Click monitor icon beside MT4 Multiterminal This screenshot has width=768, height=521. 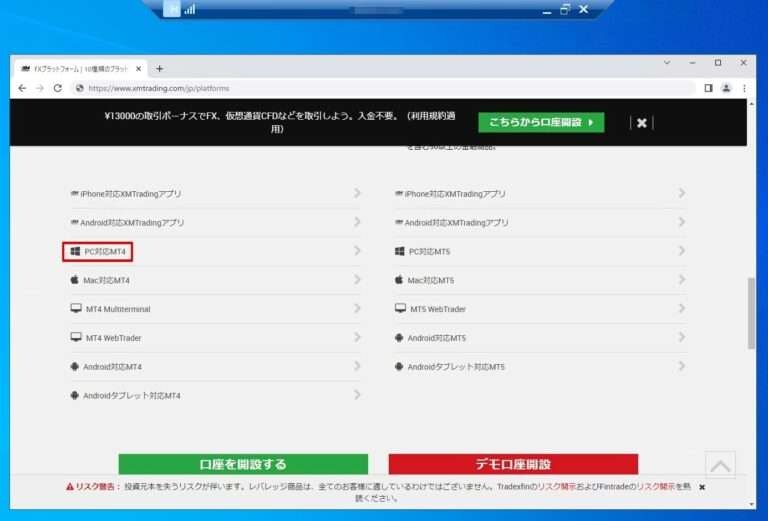tap(76, 308)
